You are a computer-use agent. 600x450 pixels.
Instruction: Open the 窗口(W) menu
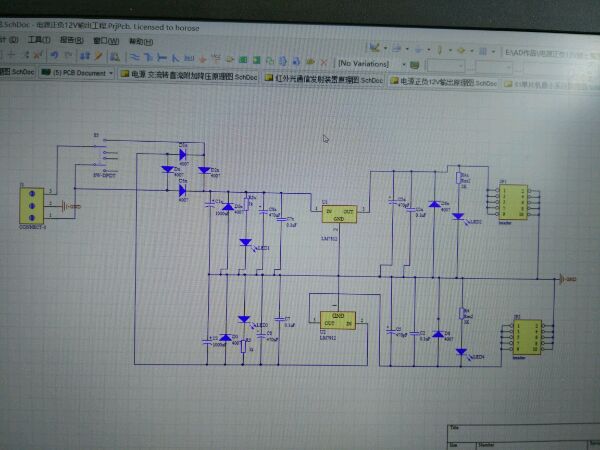point(106,41)
